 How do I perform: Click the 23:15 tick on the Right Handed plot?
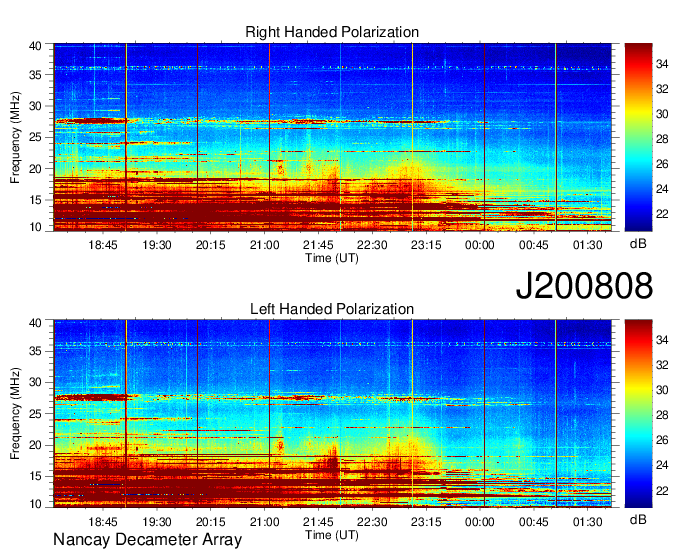[x=426, y=245]
